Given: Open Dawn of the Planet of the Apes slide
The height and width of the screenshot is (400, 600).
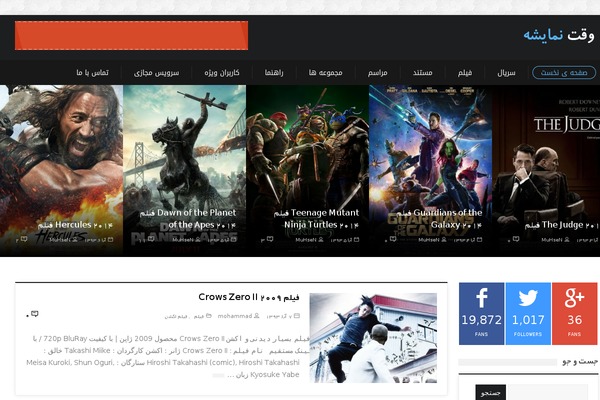Looking at the screenshot, I should coord(184,170).
